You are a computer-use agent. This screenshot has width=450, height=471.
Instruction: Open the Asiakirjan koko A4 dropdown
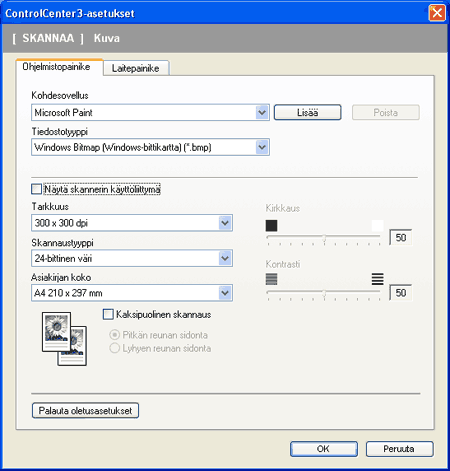132,293
